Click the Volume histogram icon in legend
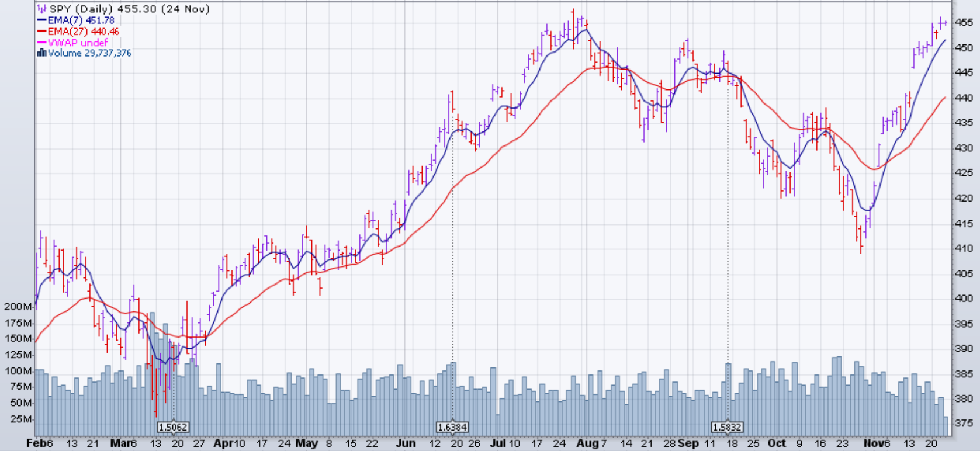Screen dimensions: 980x451 click(x=41, y=53)
